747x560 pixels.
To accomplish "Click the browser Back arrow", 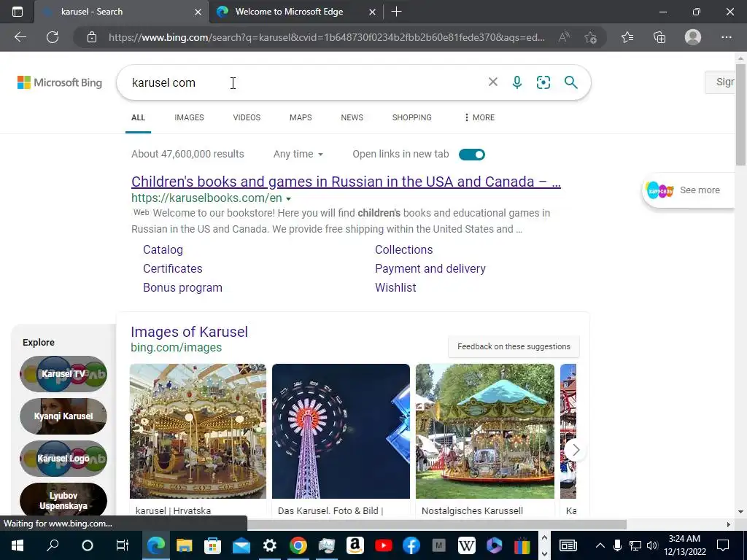I will pyautogui.click(x=20, y=37).
